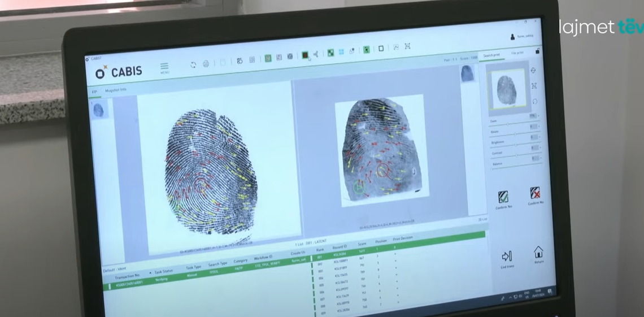The image size is (644, 317).
Task: Click the rotate reset icon beside preview
Action: 535,101
